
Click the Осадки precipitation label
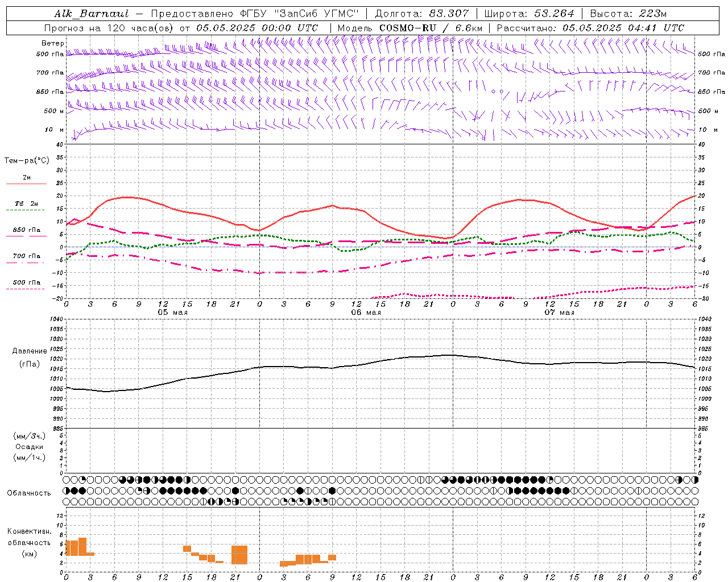pyautogui.click(x=30, y=447)
